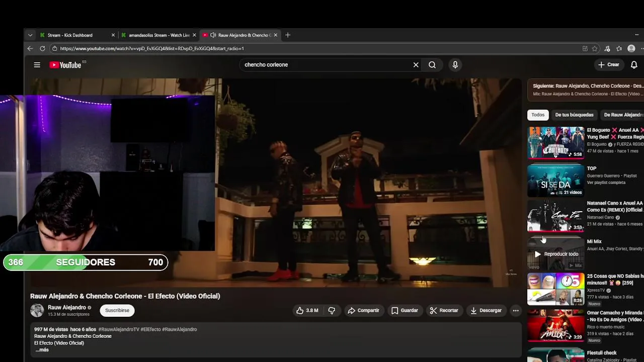Open Omar Camacho No Es De Amigos thumbnail
The height and width of the screenshot is (362, 644).
[x=556, y=326]
